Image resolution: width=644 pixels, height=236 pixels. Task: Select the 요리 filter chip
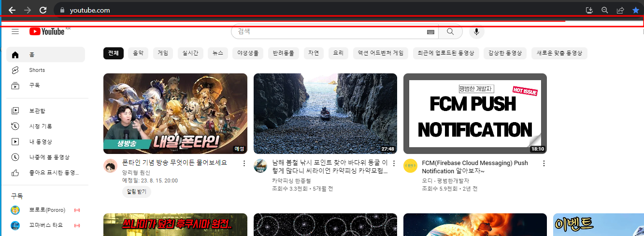pyautogui.click(x=338, y=53)
